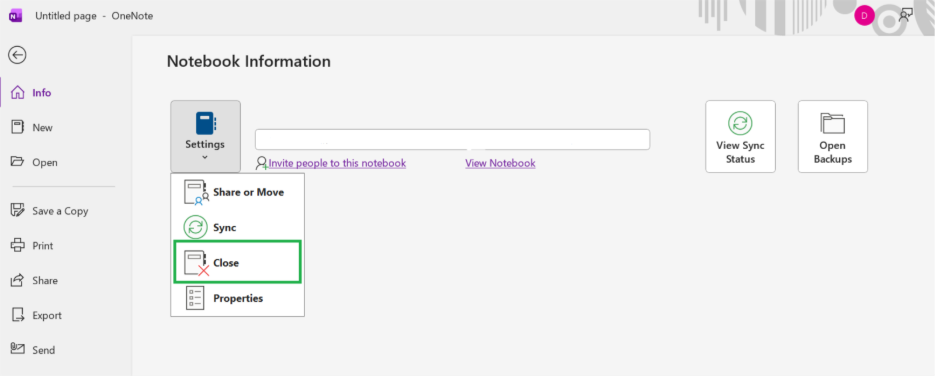
Task: Choose Share or Move from the menu
Action: [x=238, y=193]
